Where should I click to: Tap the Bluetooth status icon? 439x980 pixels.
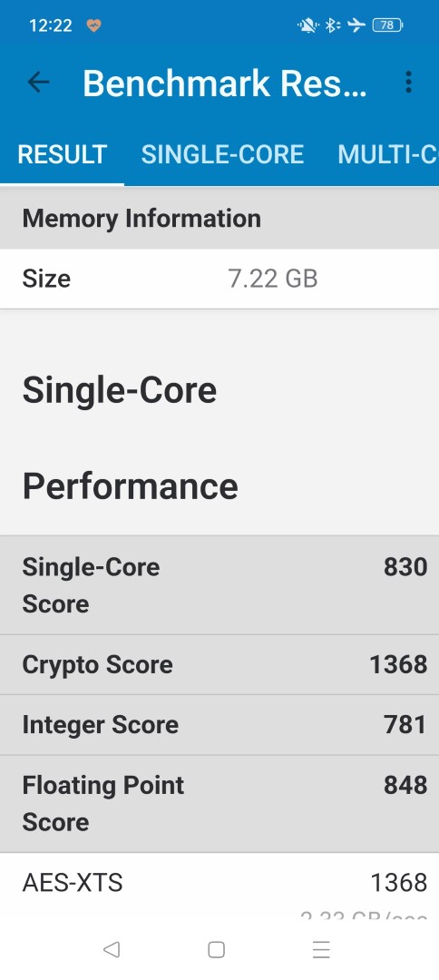coord(332,25)
